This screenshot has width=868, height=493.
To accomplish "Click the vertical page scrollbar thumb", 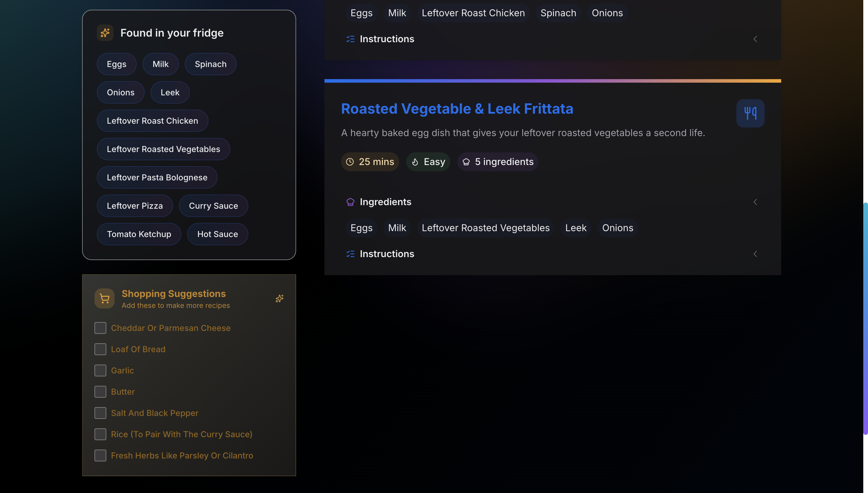I will [x=865, y=318].
